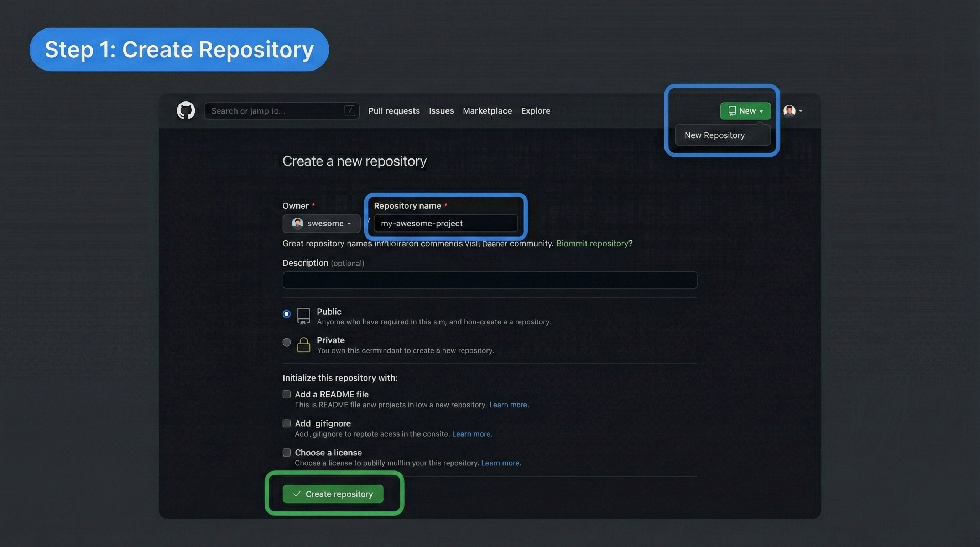Click the slash shortcut icon in search
Image resolution: width=980 pixels, height=547 pixels.
coord(350,111)
